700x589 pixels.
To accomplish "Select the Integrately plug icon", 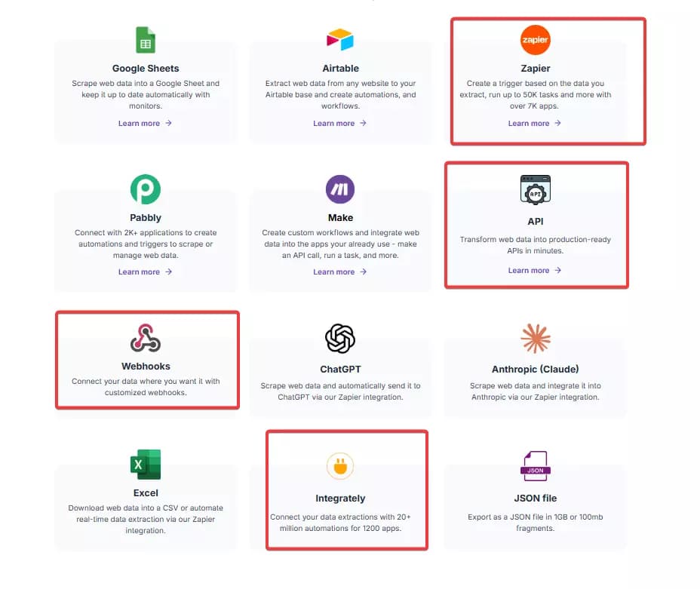I will [340, 465].
